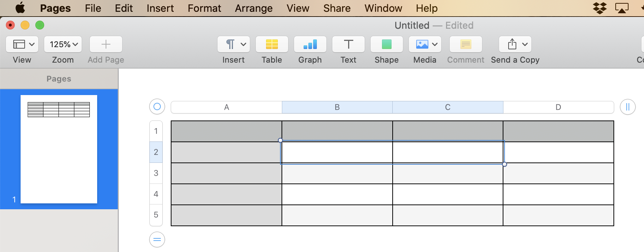Select column D header
The image size is (644, 252).
(x=558, y=107)
